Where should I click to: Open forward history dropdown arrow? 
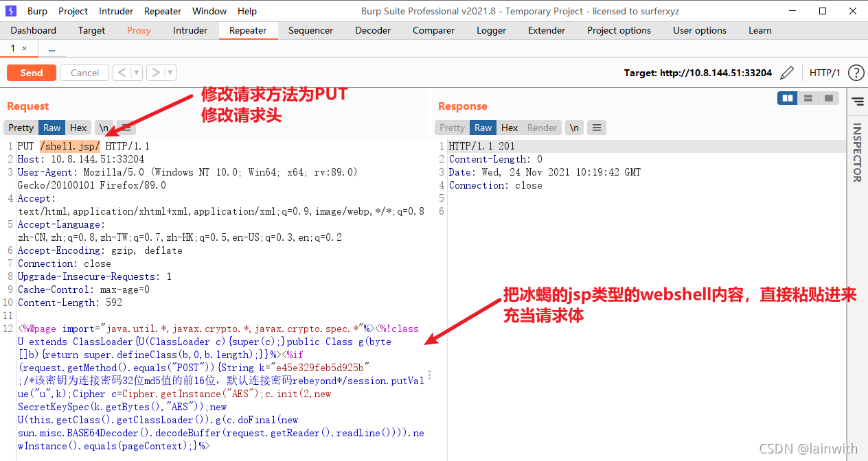tap(170, 73)
